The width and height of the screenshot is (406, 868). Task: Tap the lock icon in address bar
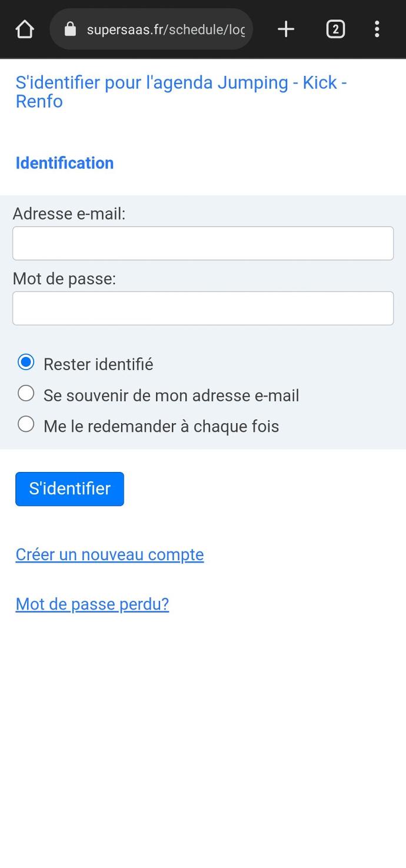[x=70, y=29]
